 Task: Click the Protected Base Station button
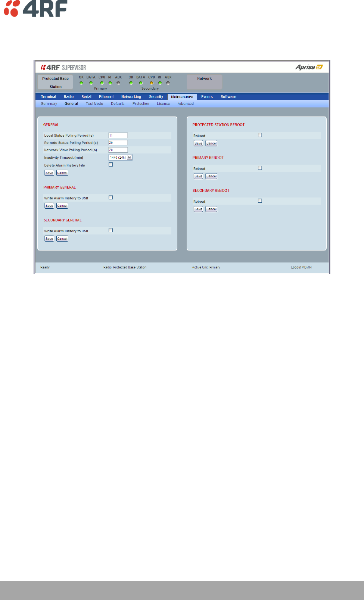[55, 82]
